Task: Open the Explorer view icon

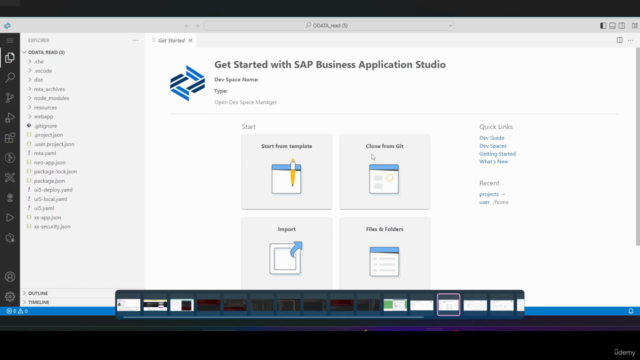Action: (x=10, y=58)
